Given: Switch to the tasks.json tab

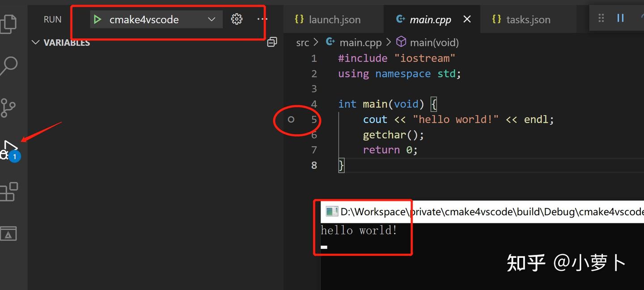Looking at the screenshot, I should coord(528,19).
